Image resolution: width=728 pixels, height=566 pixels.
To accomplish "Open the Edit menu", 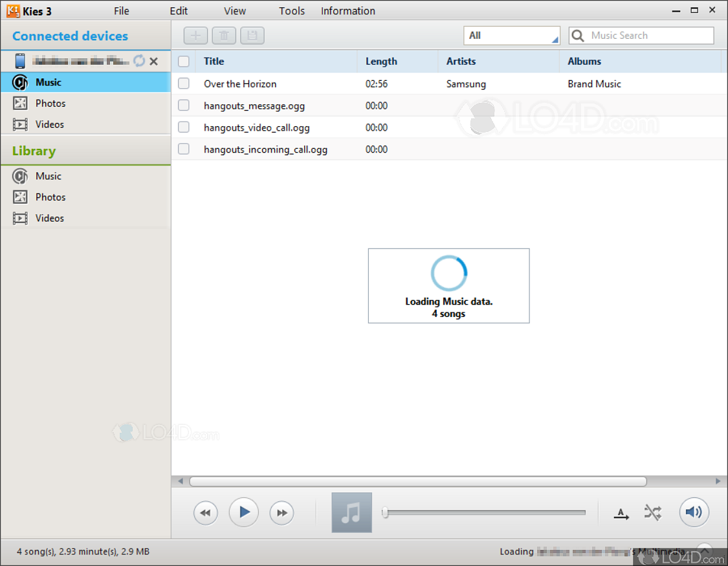I will [x=179, y=11].
